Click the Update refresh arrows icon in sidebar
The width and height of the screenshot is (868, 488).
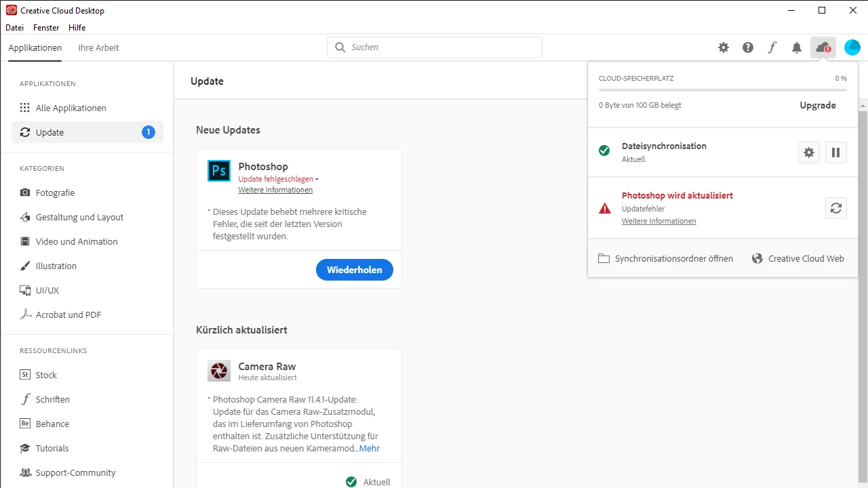coord(25,132)
